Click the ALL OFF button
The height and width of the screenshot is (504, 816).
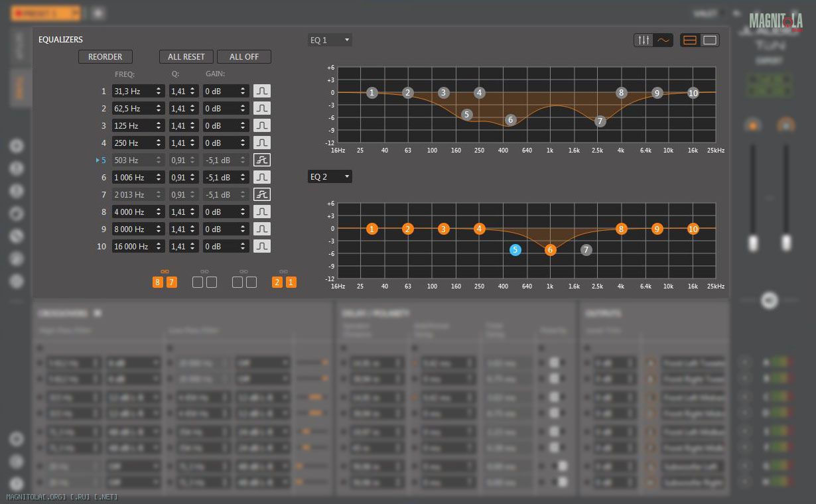[x=244, y=57]
